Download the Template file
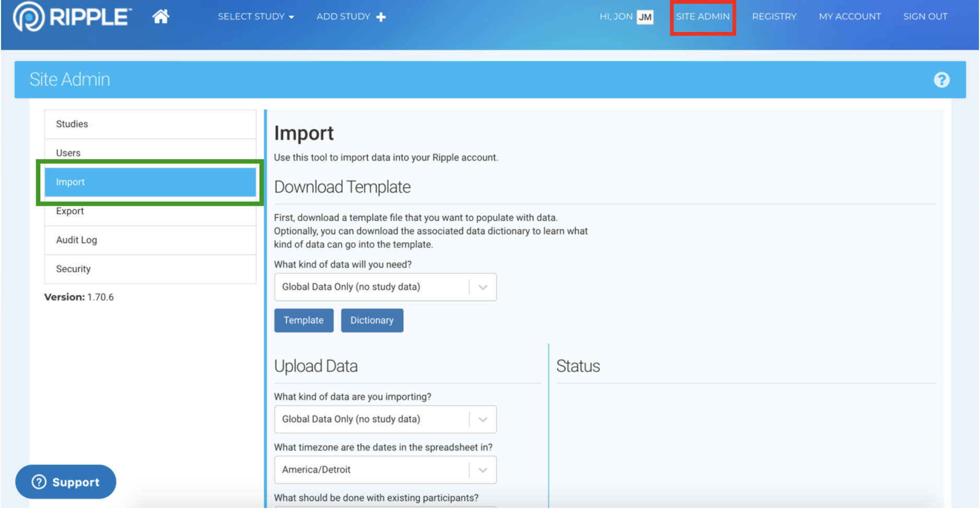The height and width of the screenshot is (509, 980). click(x=304, y=320)
